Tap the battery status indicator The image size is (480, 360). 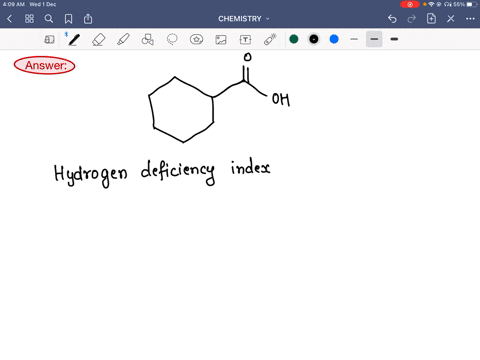tap(472, 4)
